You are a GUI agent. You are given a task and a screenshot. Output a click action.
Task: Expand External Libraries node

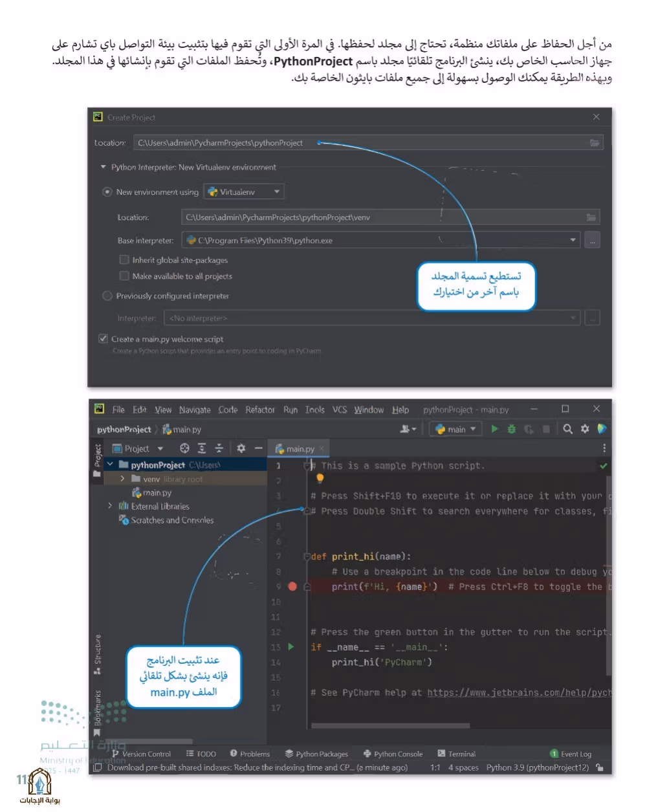point(110,506)
